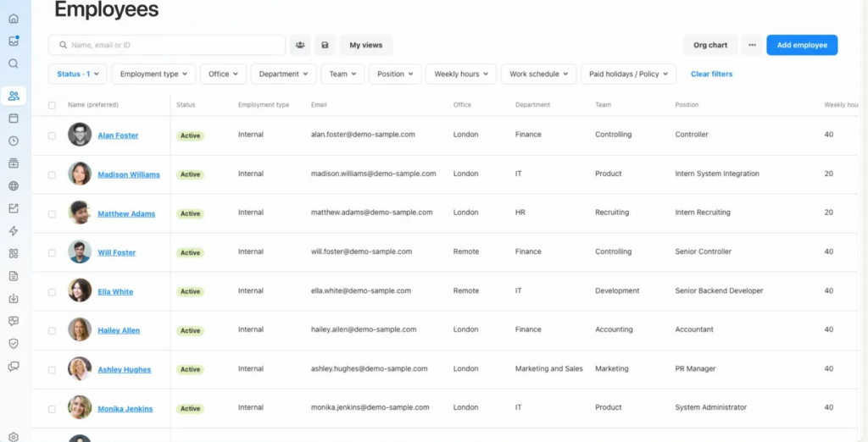Screen dimensions: 868x442
Task: Open the document icon in sidebar
Action: 14,276
